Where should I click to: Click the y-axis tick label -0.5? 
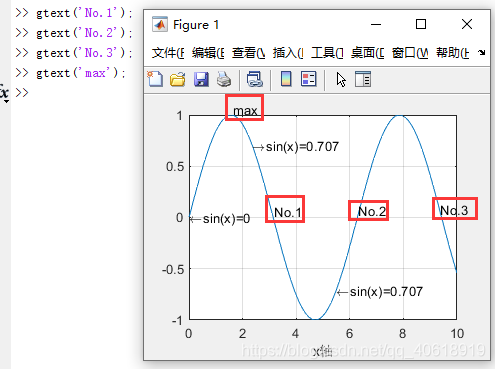173,269
